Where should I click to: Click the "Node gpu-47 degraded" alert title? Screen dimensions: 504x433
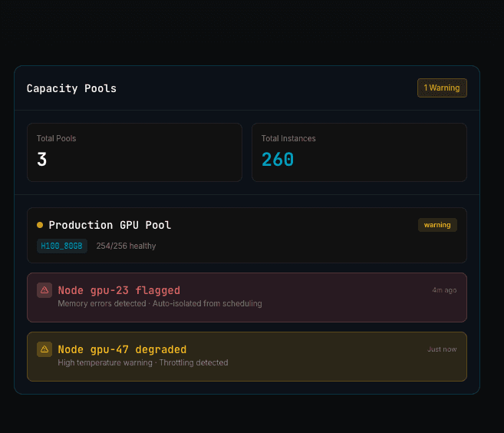(122, 349)
